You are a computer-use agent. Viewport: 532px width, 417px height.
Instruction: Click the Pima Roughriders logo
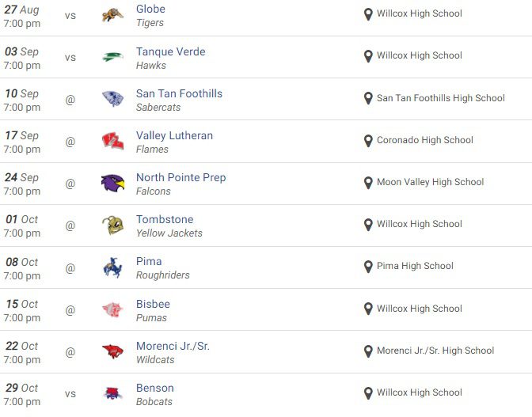[112, 267]
